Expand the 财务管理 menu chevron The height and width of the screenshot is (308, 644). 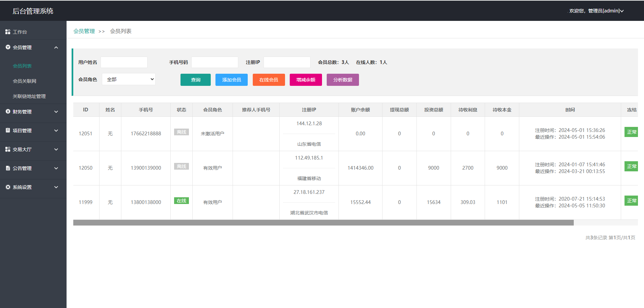click(x=56, y=112)
